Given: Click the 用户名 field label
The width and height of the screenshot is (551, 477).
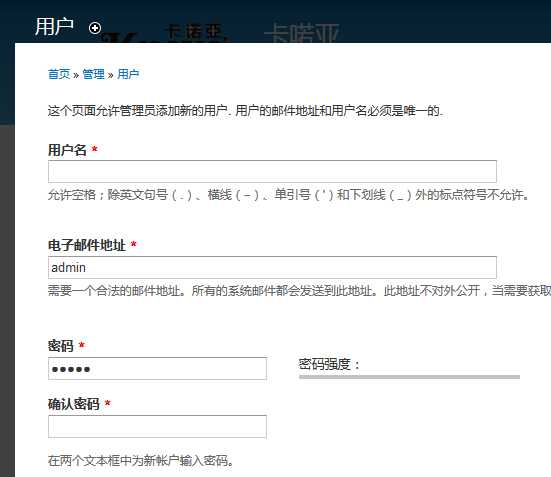Looking at the screenshot, I should (x=67, y=150).
